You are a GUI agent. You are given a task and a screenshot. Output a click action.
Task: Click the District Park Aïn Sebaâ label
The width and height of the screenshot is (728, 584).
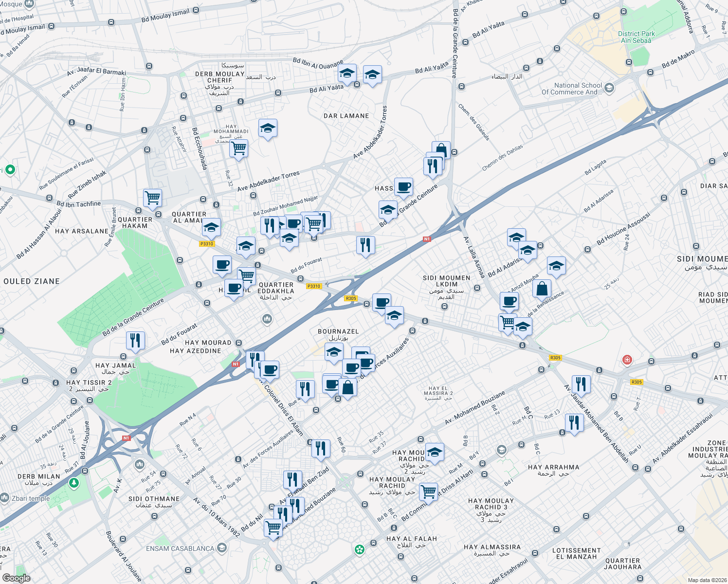(x=636, y=36)
